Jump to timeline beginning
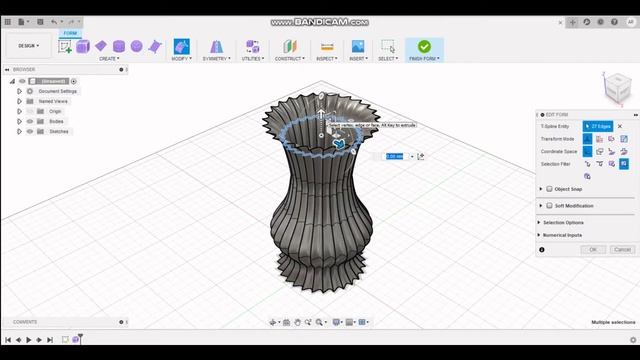The height and width of the screenshot is (360, 640). pyautogui.click(x=8, y=340)
